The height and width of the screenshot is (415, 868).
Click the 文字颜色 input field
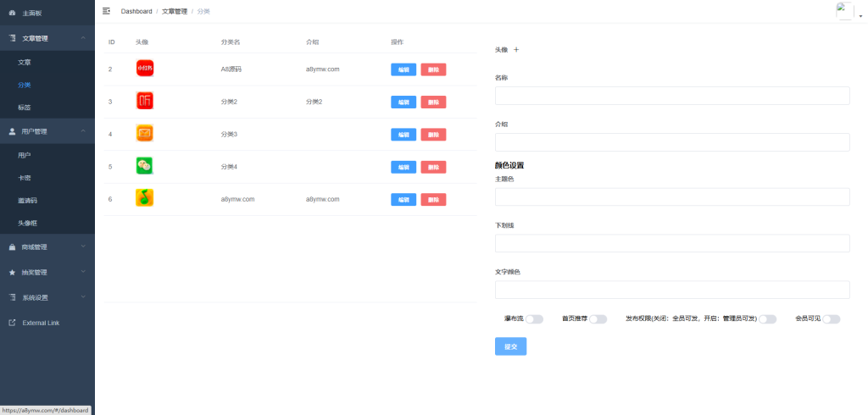point(672,290)
